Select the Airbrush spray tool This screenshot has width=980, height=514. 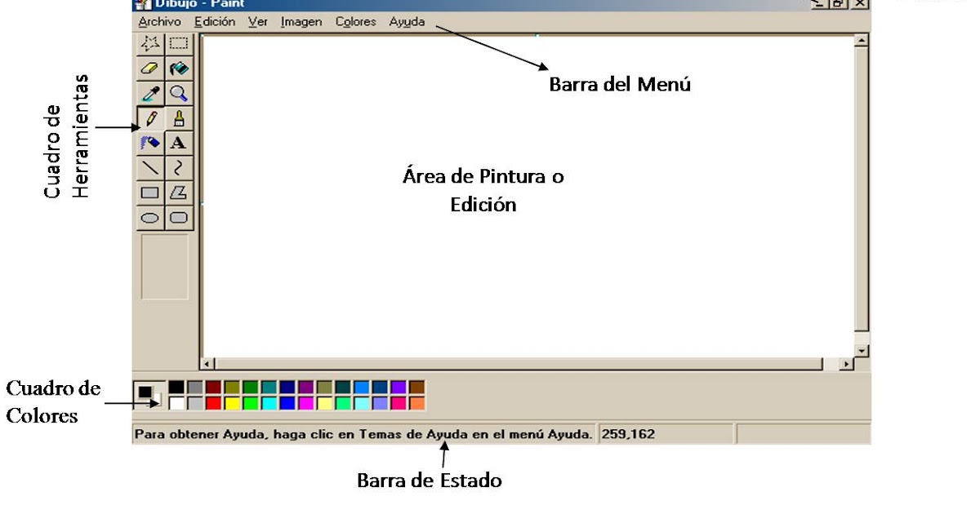click(x=150, y=142)
